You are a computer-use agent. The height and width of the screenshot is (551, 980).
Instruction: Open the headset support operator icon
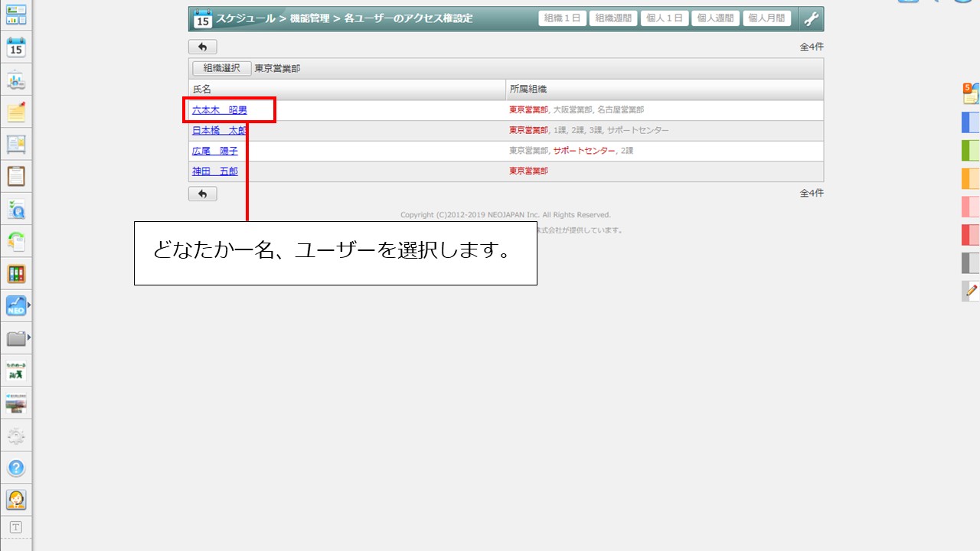16,500
